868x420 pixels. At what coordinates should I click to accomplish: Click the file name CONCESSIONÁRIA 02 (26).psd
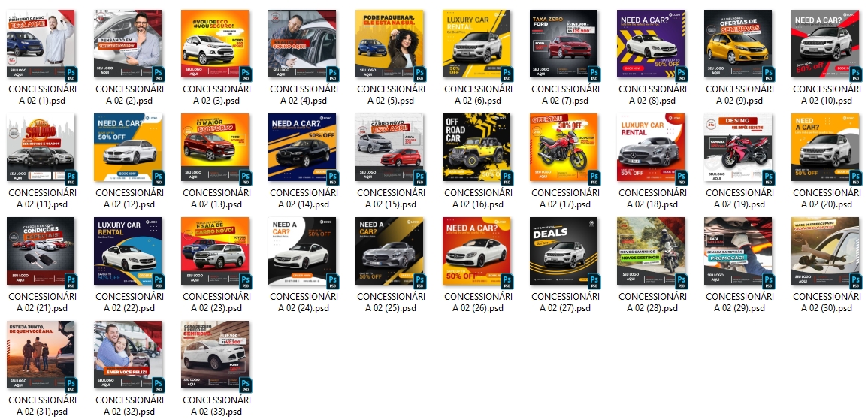coord(476,302)
